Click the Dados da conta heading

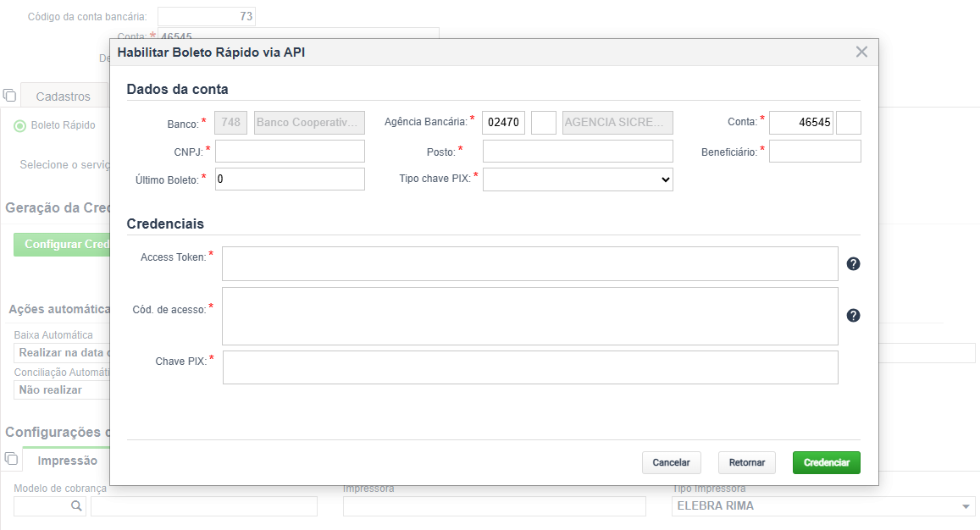point(178,90)
